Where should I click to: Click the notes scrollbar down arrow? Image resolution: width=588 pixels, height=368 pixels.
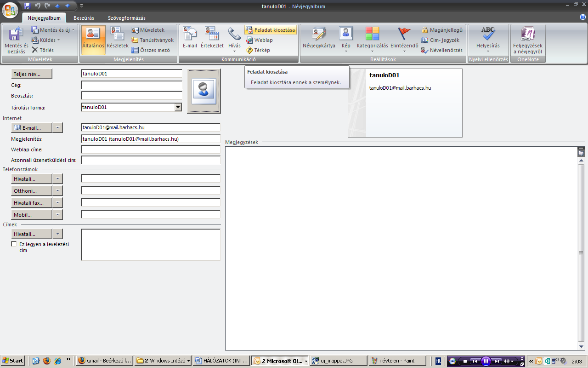point(581,346)
